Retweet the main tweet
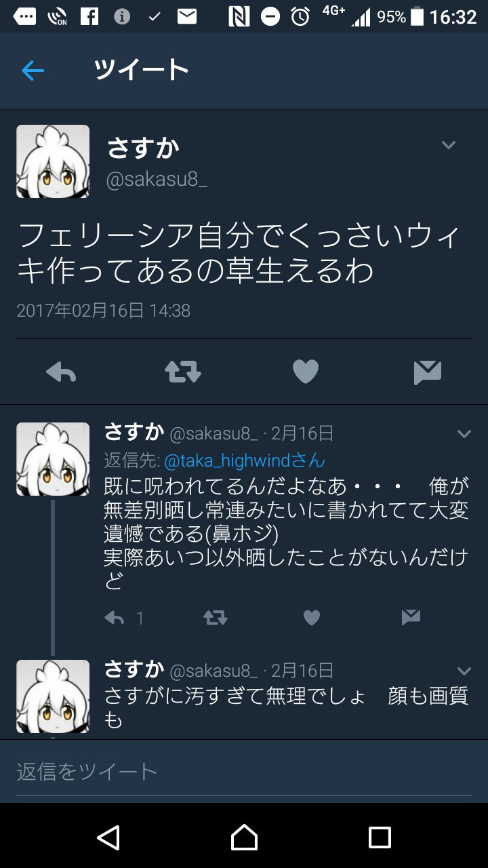Viewport: 488px width, 868px height. pyautogui.click(x=183, y=372)
